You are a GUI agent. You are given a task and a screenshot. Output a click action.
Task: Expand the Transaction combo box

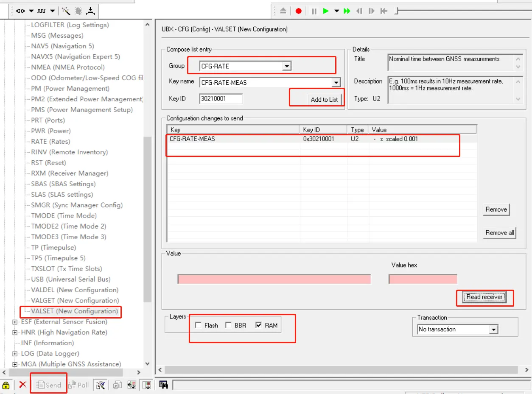[493, 330]
